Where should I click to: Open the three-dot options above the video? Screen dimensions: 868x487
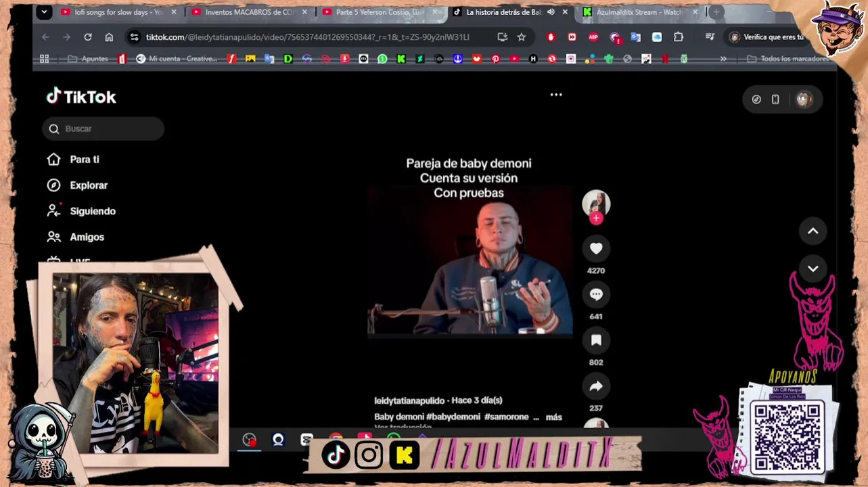coord(556,95)
